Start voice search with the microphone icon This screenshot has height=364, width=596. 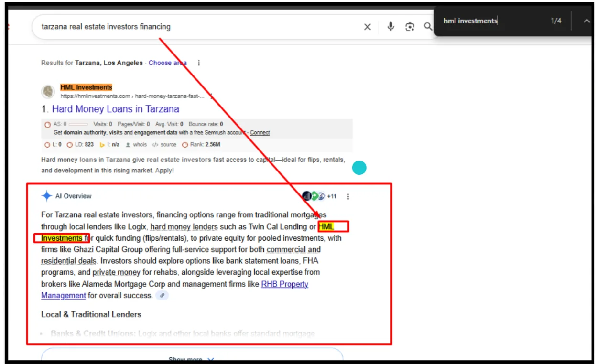(390, 27)
